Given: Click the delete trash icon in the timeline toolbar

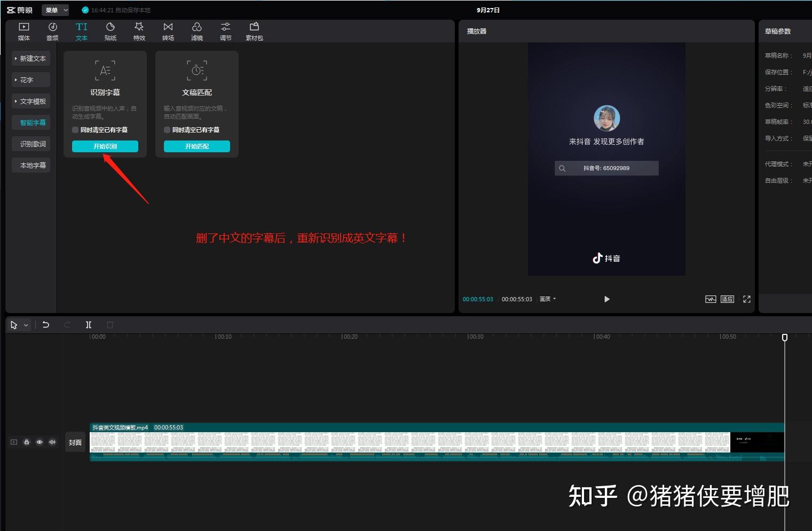Looking at the screenshot, I should pyautogui.click(x=110, y=325).
